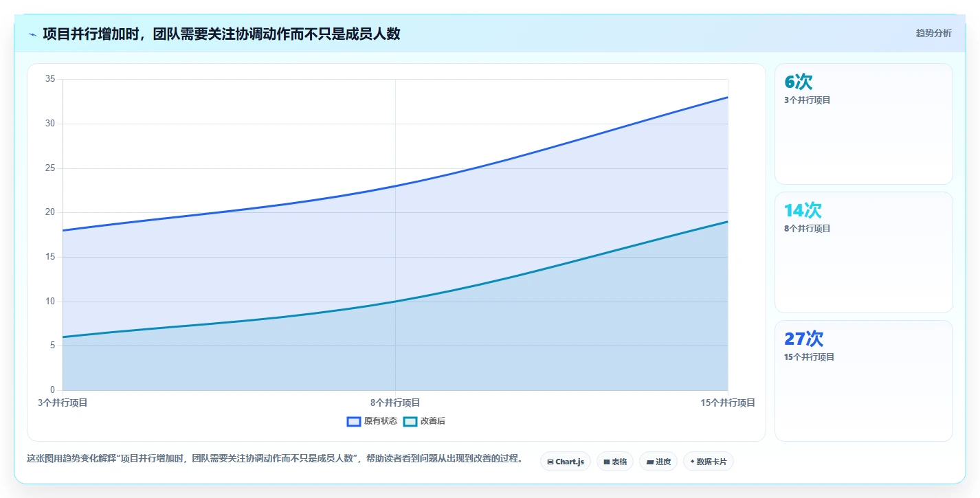Click the 3个并行项目 x-axis label

(63, 403)
